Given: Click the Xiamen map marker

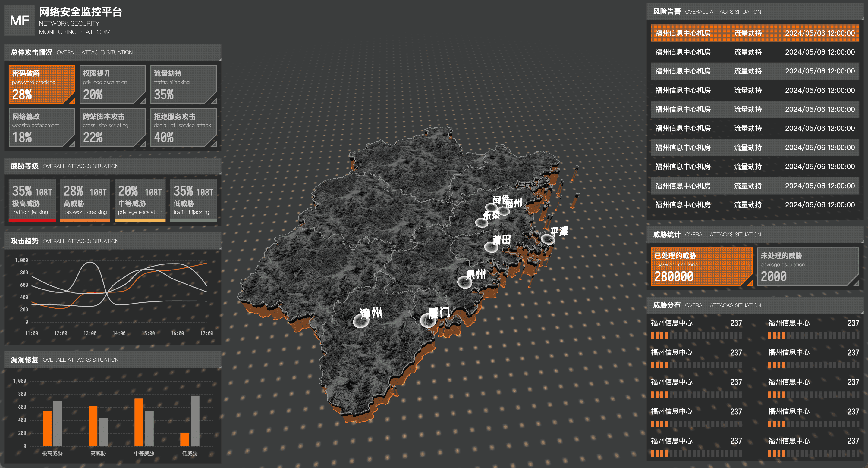Looking at the screenshot, I should [428, 320].
